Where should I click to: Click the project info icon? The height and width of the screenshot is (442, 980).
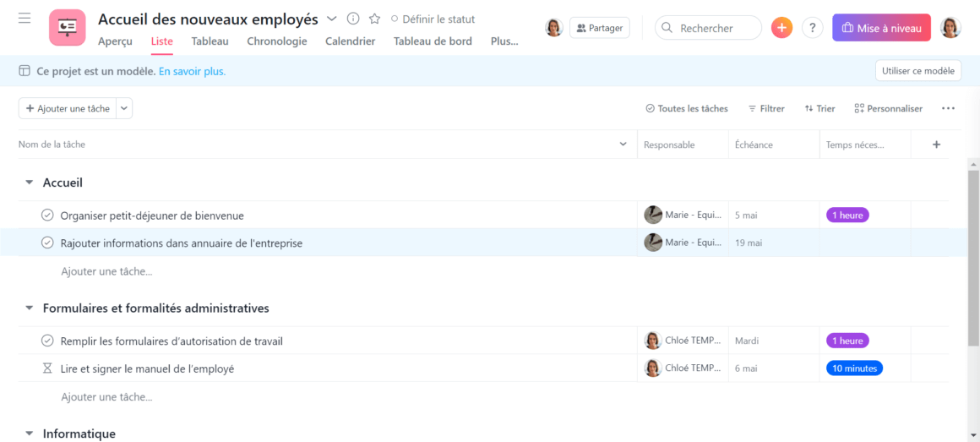(x=353, y=19)
